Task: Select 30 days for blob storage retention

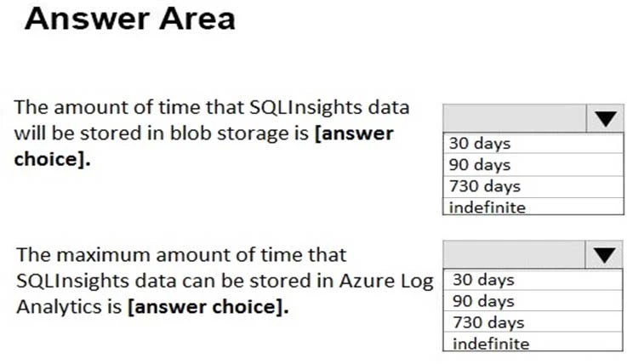Action: 480,143
